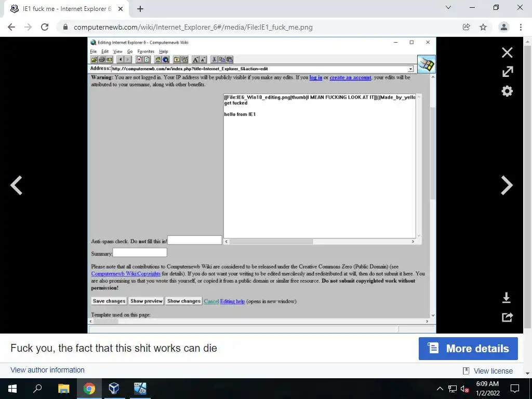This screenshot has width=532, height=399.
Task: Download the original file from the viewer
Action: tap(507, 298)
